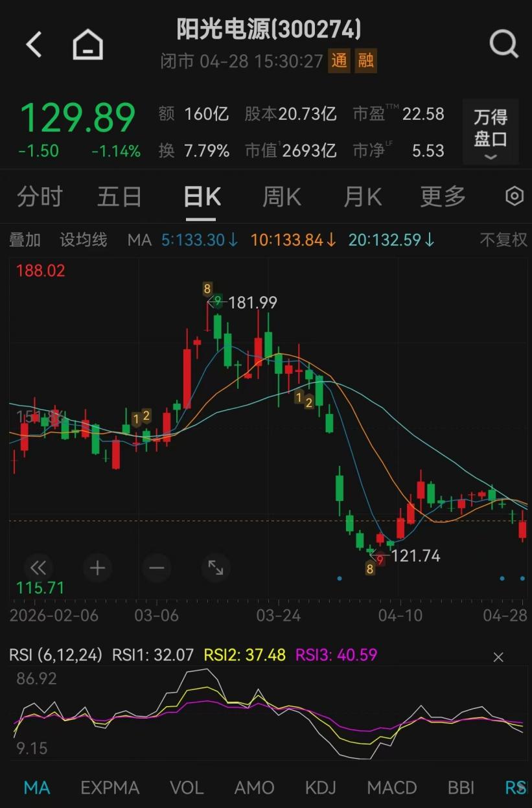Image resolution: width=532 pixels, height=808 pixels.
Task: Close the RSI indicator panel
Action: pyautogui.click(x=498, y=657)
